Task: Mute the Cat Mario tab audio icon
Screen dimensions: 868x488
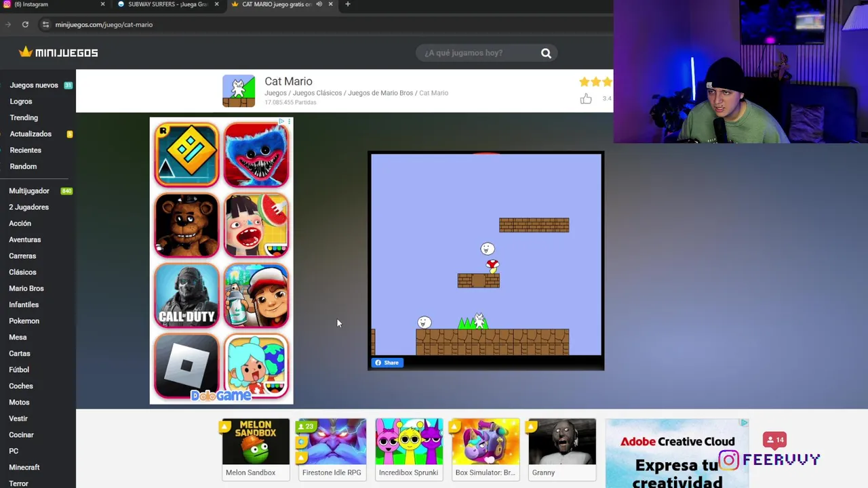Action: [x=319, y=4]
